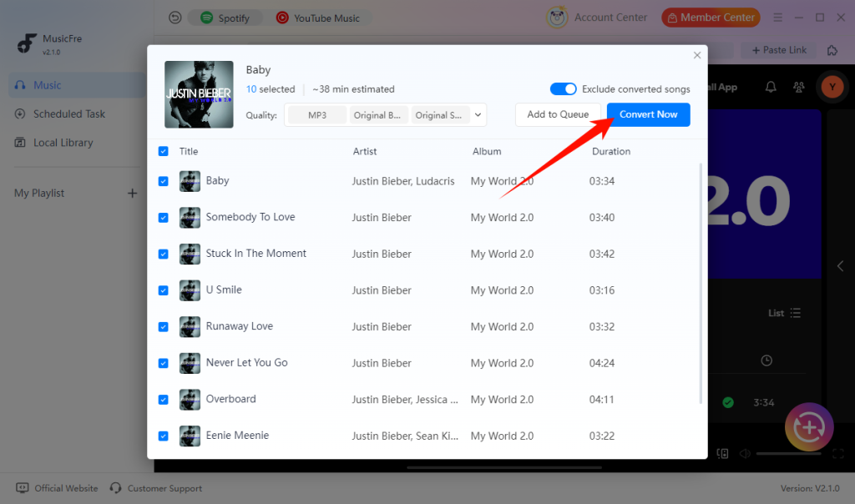The height and width of the screenshot is (504, 855).
Task: Switch to the YouTube Music tab
Action: coord(318,18)
